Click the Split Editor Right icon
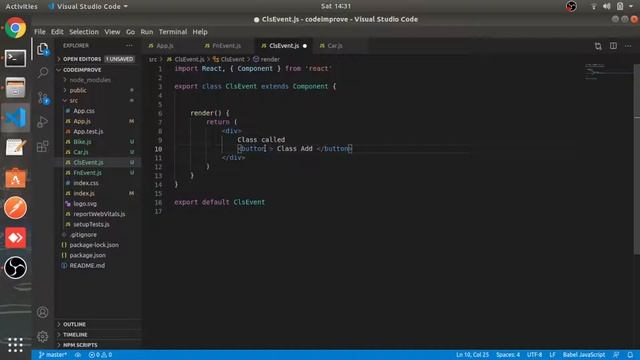The image size is (640, 360). 613,46
